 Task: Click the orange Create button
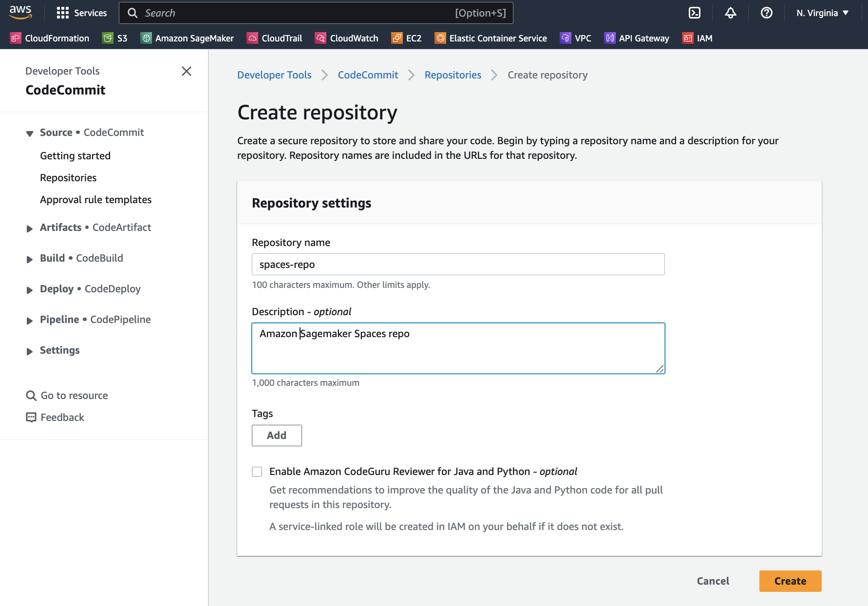[x=791, y=581]
